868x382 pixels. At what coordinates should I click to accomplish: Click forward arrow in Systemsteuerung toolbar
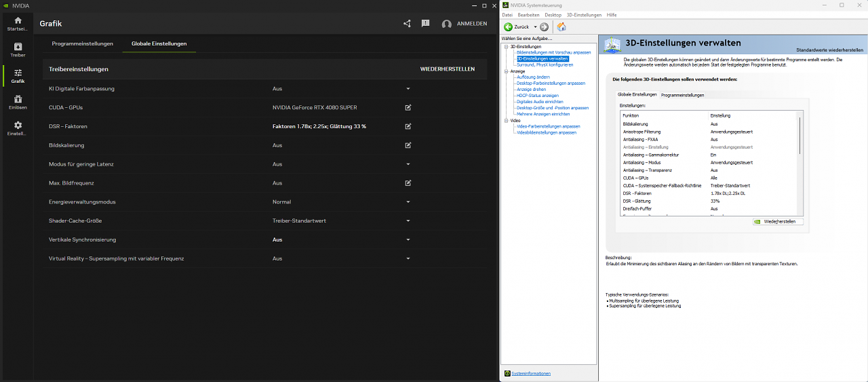(x=544, y=26)
